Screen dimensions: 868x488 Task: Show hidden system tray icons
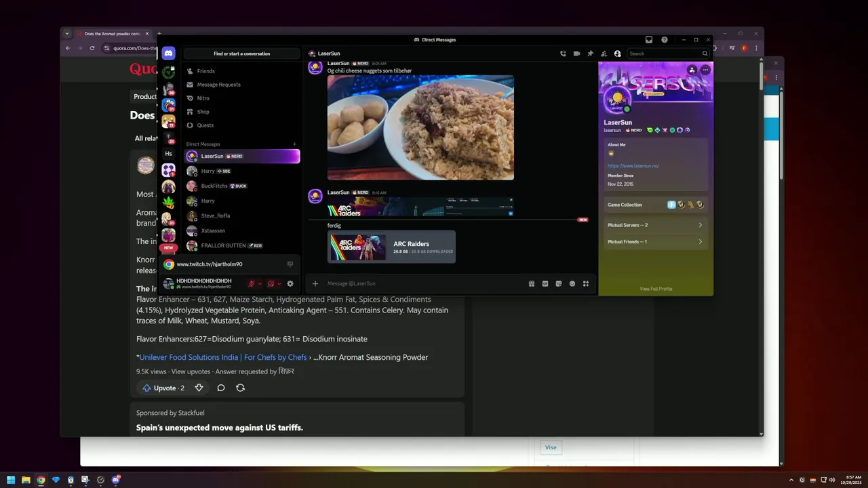791,480
